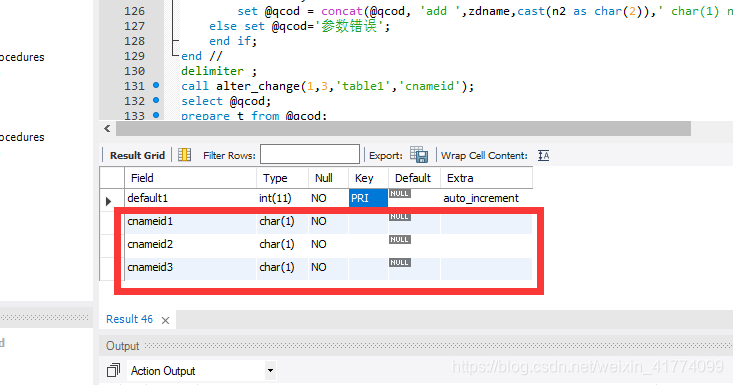
Task: Place cursor on line 131 call statement
Action: pyautogui.click(x=327, y=86)
